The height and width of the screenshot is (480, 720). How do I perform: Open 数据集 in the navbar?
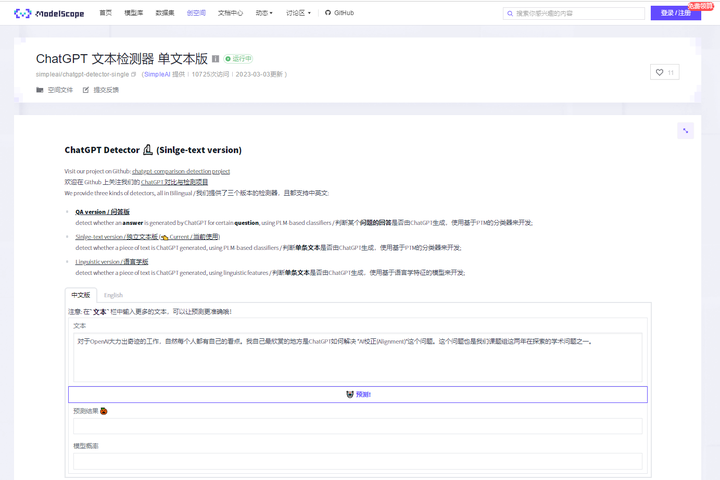(x=165, y=13)
